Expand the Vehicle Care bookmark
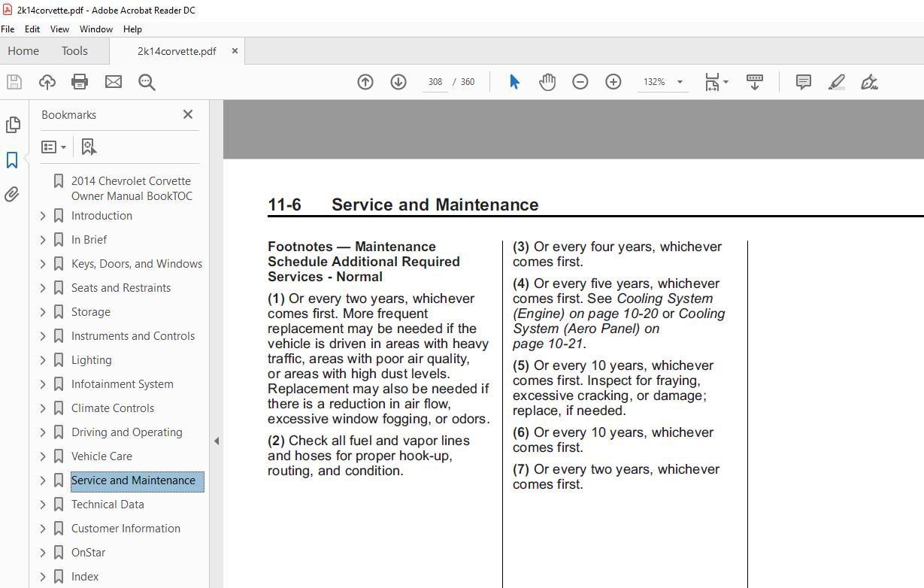924x588 pixels. point(43,456)
